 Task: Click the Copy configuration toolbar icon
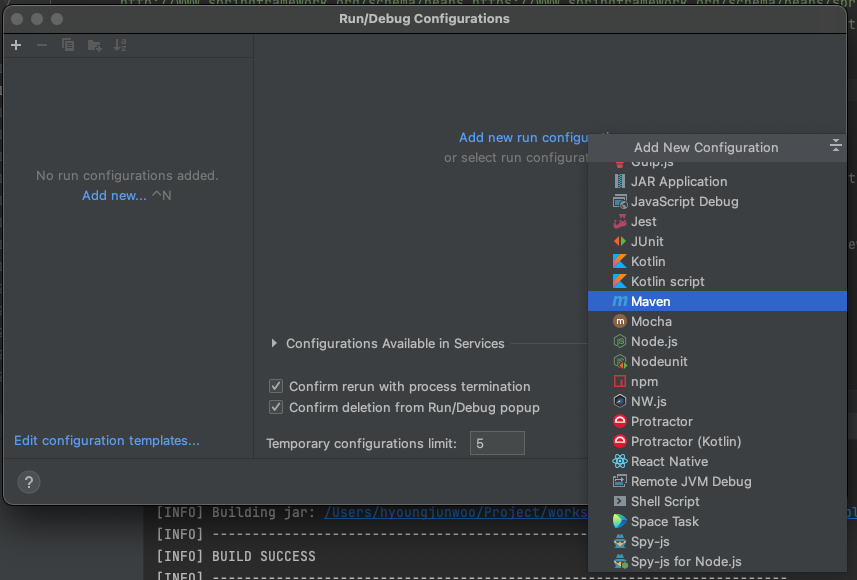(68, 45)
